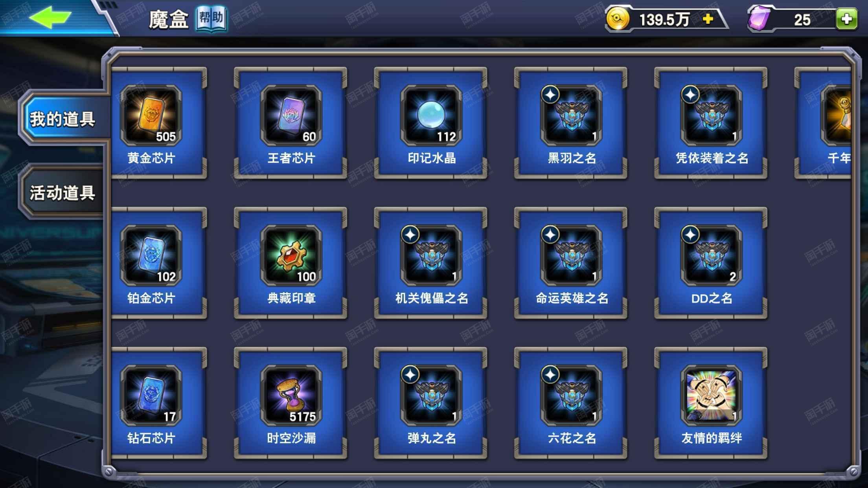Select the partially visible 千年 item
Viewport: 868px width, 488px height.
point(823,123)
